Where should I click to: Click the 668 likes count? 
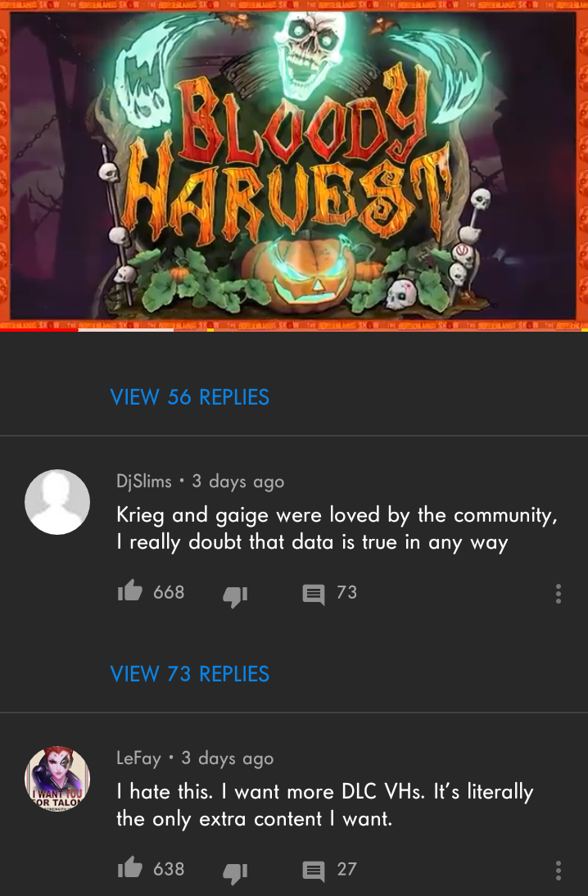click(x=169, y=592)
